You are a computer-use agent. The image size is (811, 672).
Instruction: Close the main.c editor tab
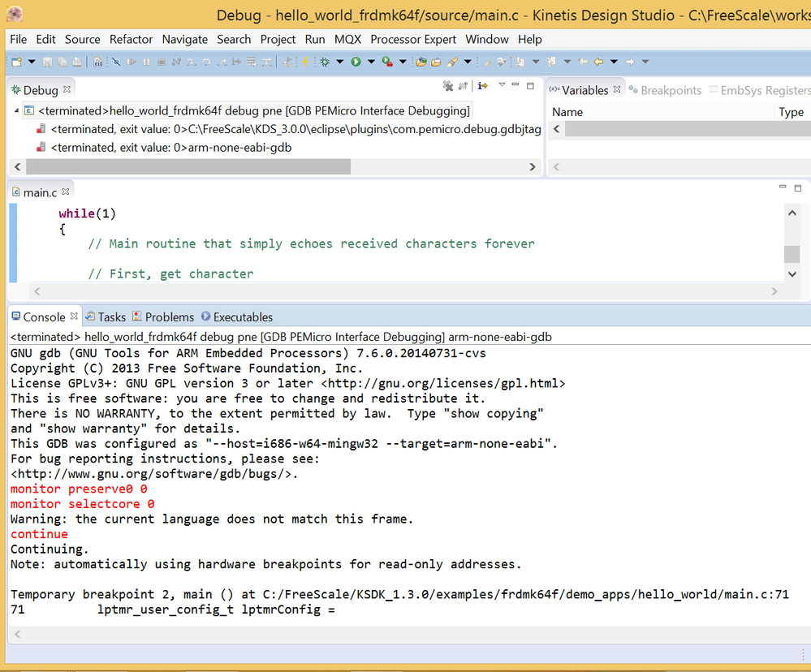click(66, 192)
